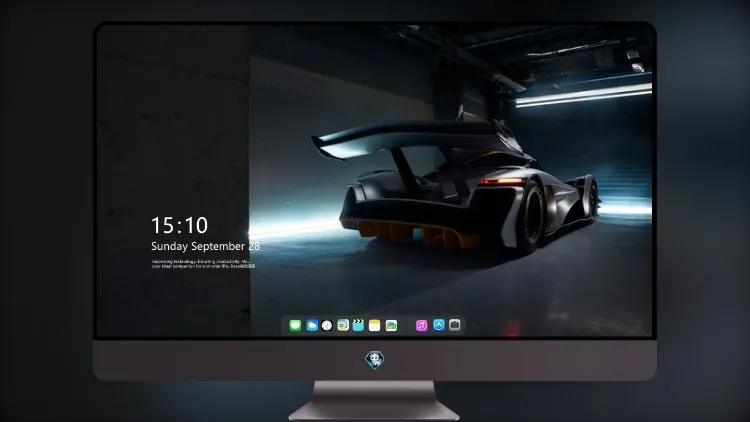Image resolution: width=750 pixels, height=422 pixels.
Task: Click the Sunday September 28 date
Action: pos(206,246)
